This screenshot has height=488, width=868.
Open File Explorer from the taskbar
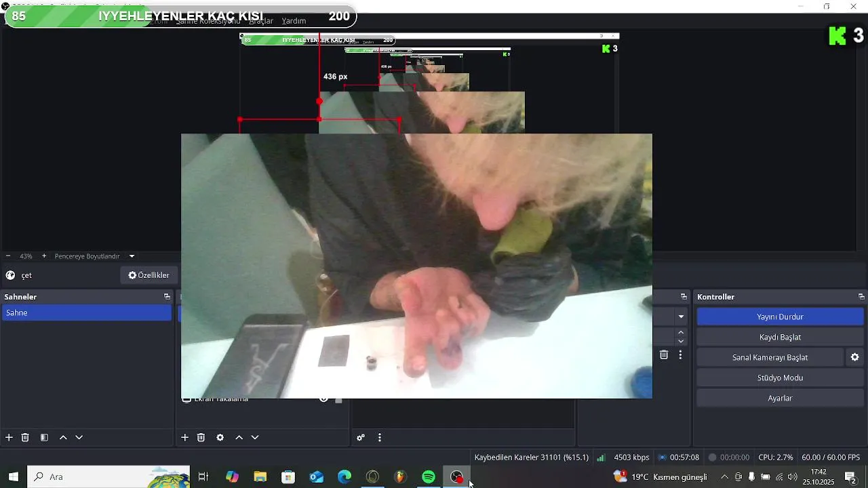click(x=260, y=477)
